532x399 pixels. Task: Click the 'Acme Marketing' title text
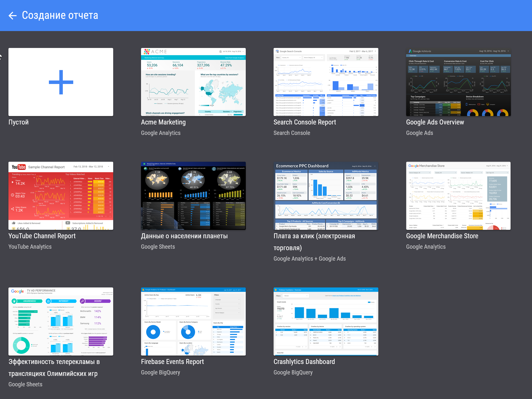163,122
